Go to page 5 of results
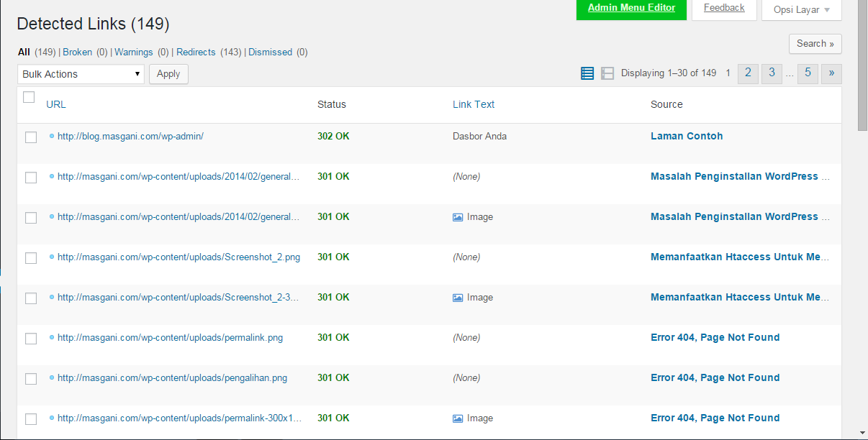This screenshot has width=868, height=440. click(x=808, y=73)
